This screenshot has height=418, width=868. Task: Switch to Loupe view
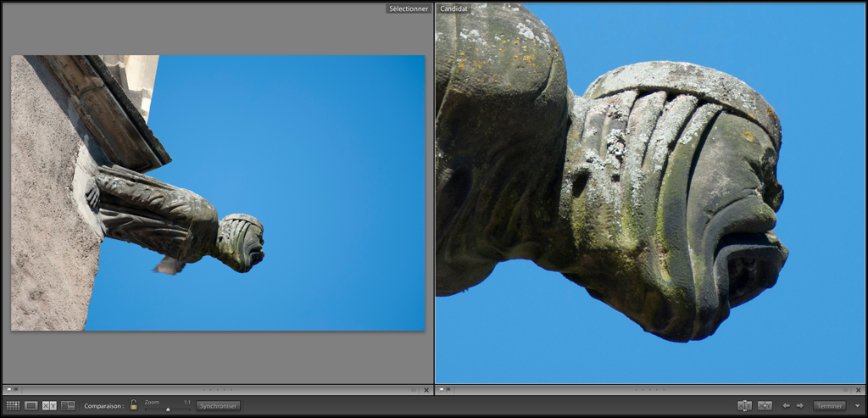click(31, 406)
